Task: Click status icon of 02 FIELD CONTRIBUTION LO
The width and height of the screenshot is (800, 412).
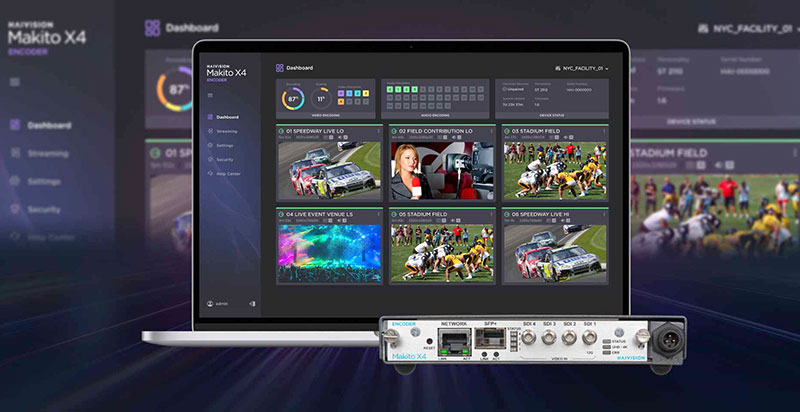Action: coord(394,131)
